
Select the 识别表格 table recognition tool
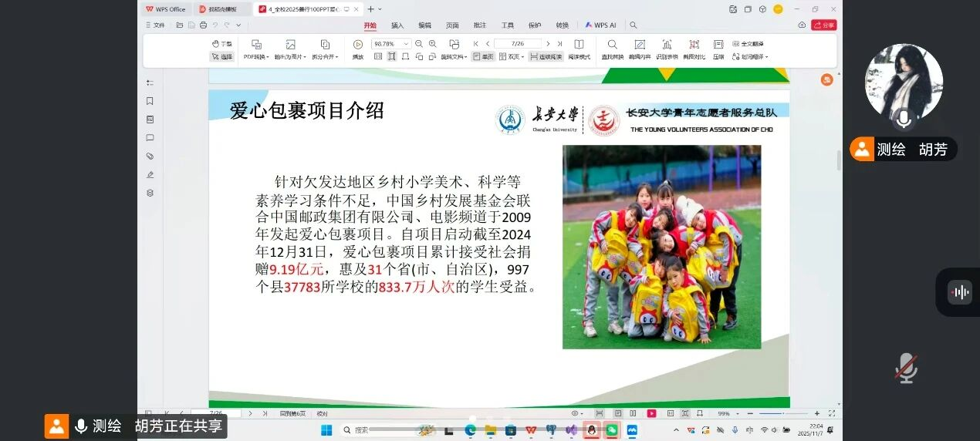click(x=667, y=45)
